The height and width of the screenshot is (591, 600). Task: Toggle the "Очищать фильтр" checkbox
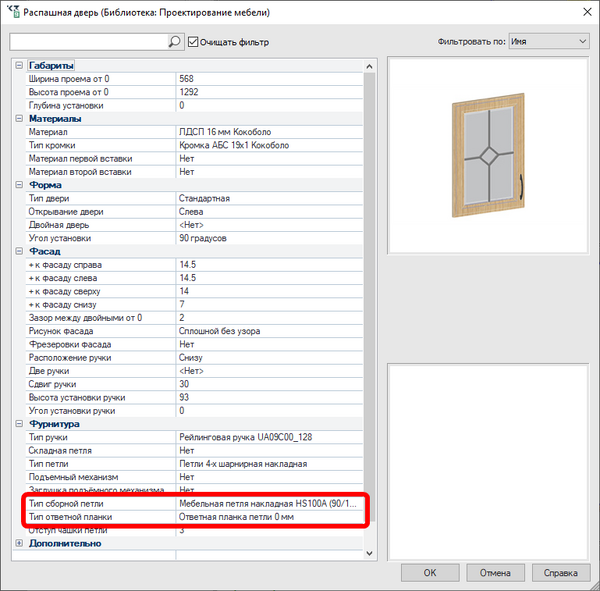[193, 42]
